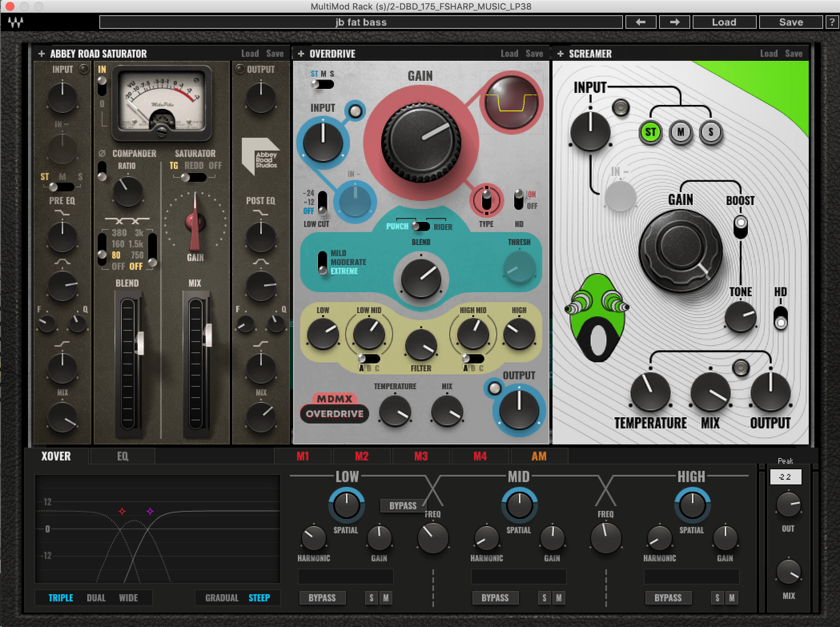Viewport: 840px width, 627px height.
Task: Open the M3 modulator tab
Action: 421,456
